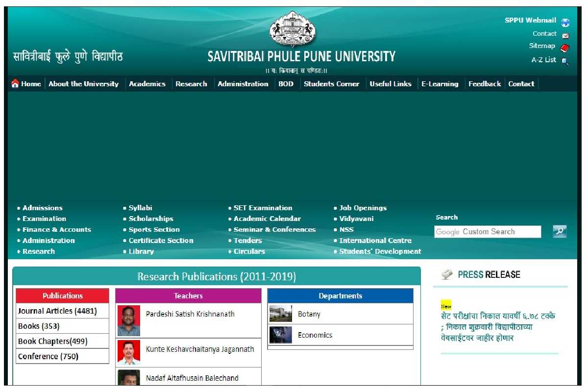588x392 pixels.
Task: Click the search magnifier button
Action: coord(560,231)
